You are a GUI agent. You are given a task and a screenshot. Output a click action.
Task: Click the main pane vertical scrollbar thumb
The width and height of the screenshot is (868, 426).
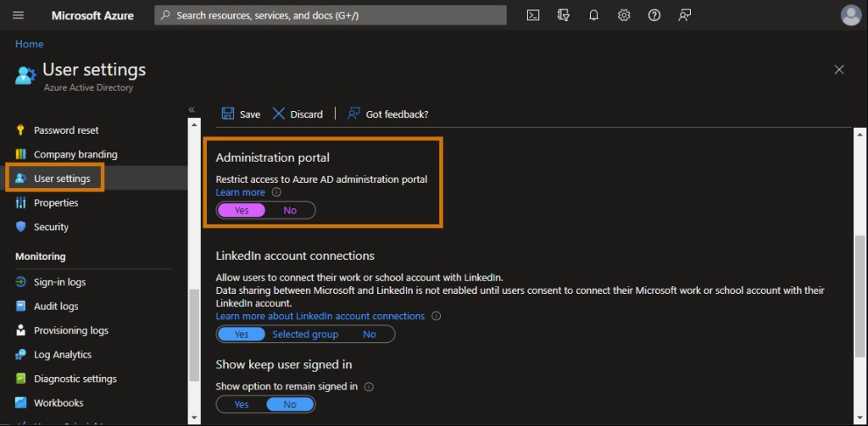pos(859,296)
